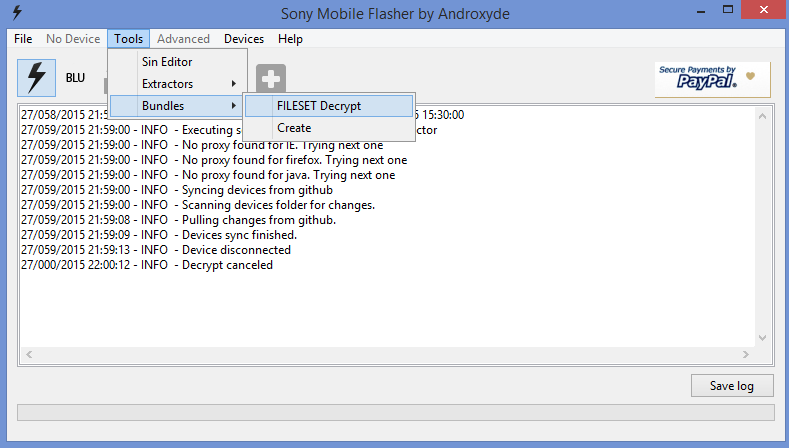
Task: Click the lightning bolt flash device button
Action: [x=37, y=77]
